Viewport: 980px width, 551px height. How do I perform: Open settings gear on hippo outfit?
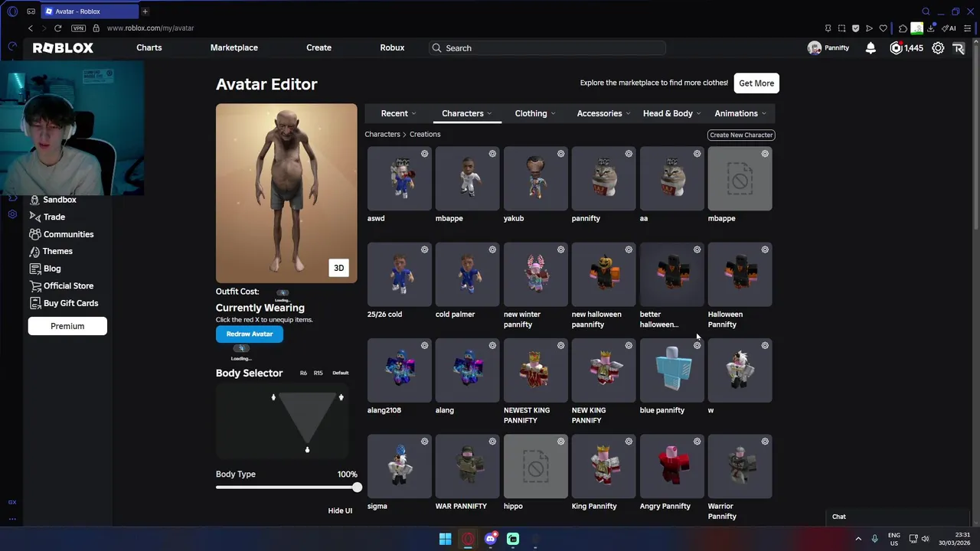coord(560,442)
